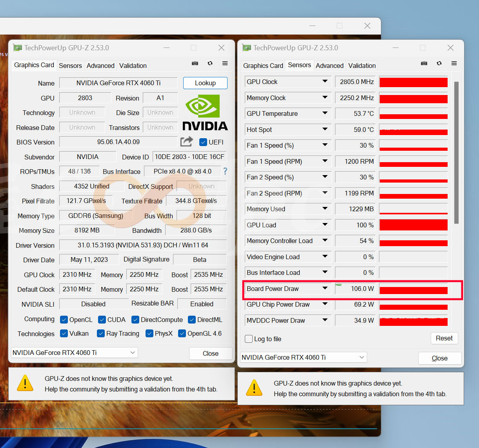The image size is (479, 448).
Task: Open the Memory Used sensor dropdown arrow
Action: 325,208
